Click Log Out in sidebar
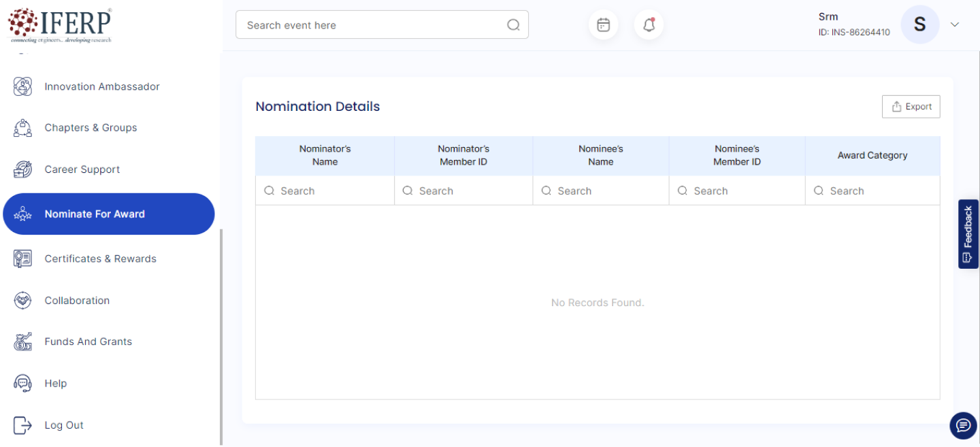Image resolution: width=980 pixels, height=447 pixels. [64, 425]
